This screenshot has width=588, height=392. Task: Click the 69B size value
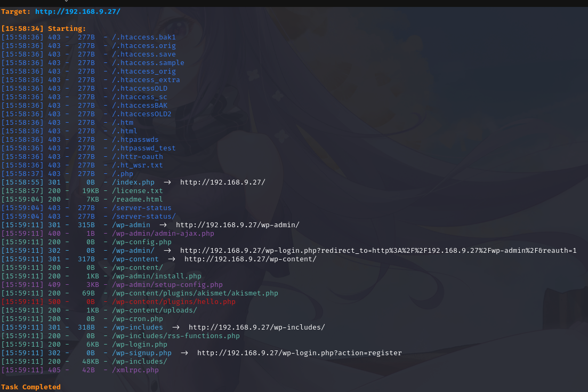(88, 293)
